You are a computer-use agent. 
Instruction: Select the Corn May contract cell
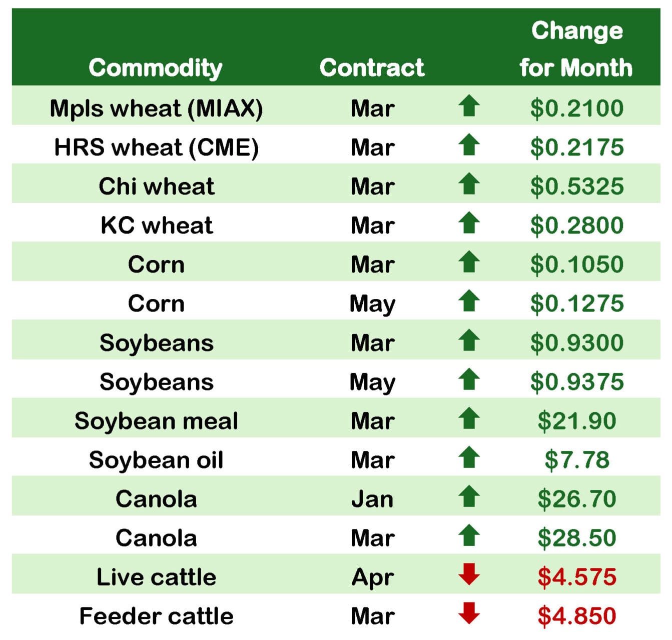[372, 304]
